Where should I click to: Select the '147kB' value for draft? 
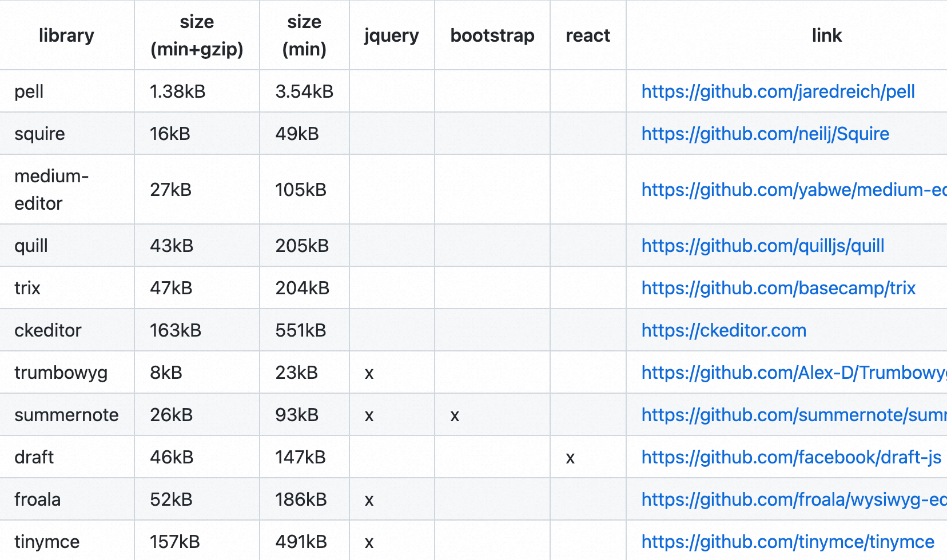tap(301, 457)
